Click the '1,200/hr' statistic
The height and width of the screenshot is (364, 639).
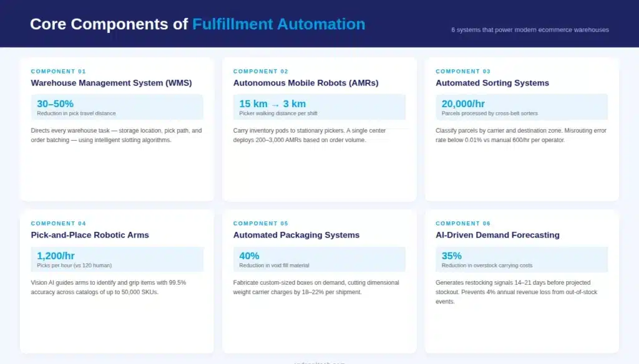pos(56,256)
